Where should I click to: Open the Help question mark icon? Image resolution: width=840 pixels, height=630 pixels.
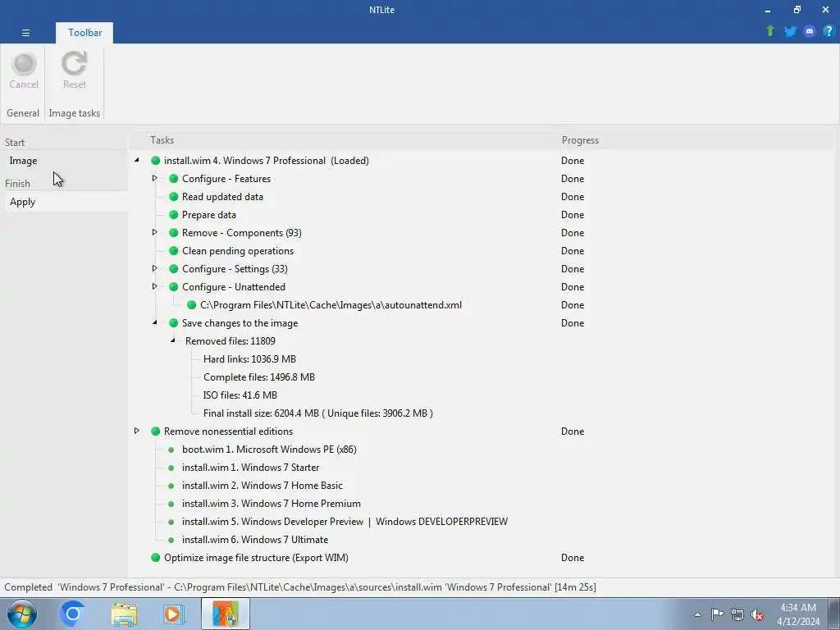coord(829,31)
